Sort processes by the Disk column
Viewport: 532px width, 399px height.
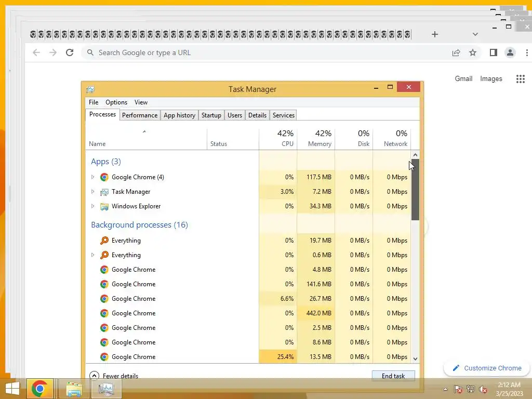click(354, 139)
